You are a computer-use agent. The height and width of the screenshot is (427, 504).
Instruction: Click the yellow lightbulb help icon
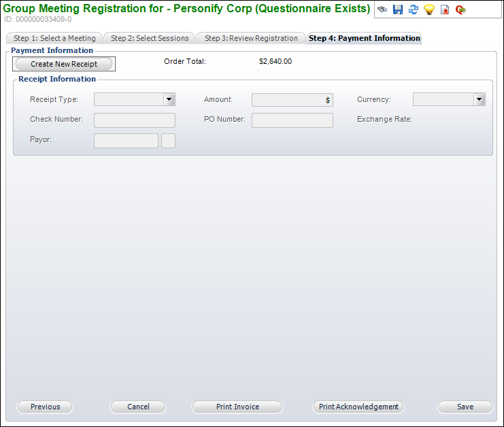[x=429, y=10]
